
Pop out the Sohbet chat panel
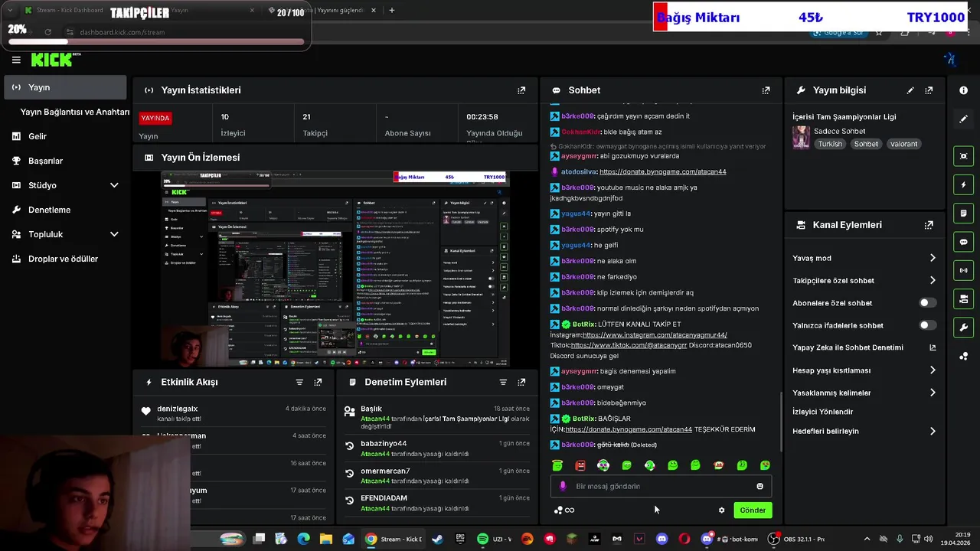(x=766, y=90)
